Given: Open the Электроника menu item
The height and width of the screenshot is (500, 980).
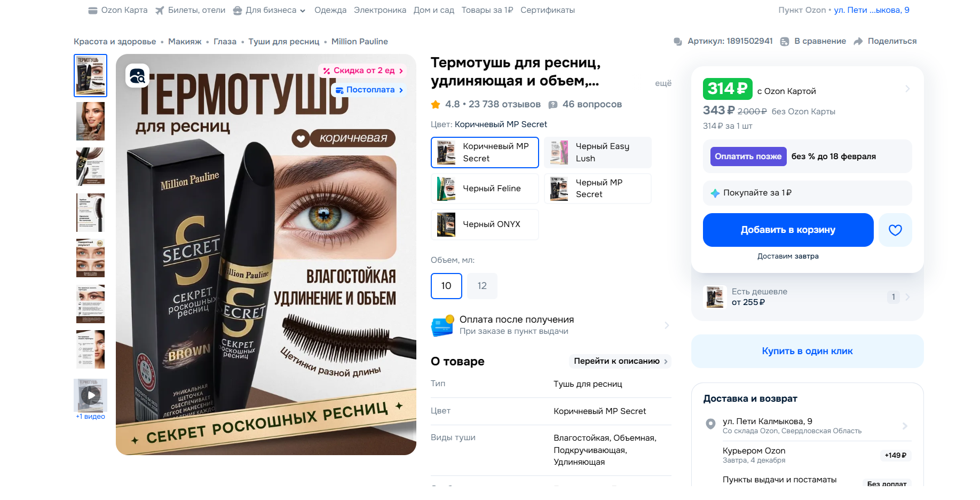Looking at the screenshot, I should (380, 10).
